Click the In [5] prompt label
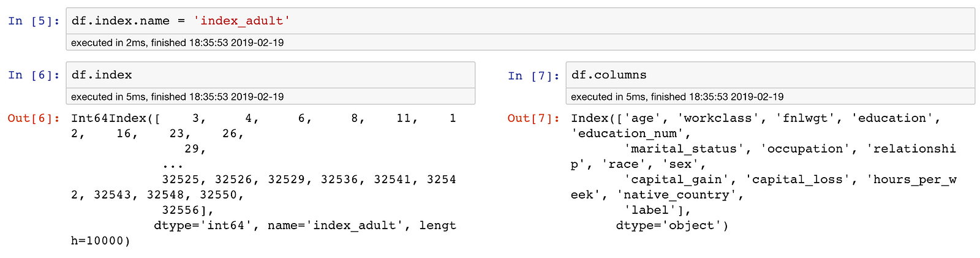 (34, 21)
